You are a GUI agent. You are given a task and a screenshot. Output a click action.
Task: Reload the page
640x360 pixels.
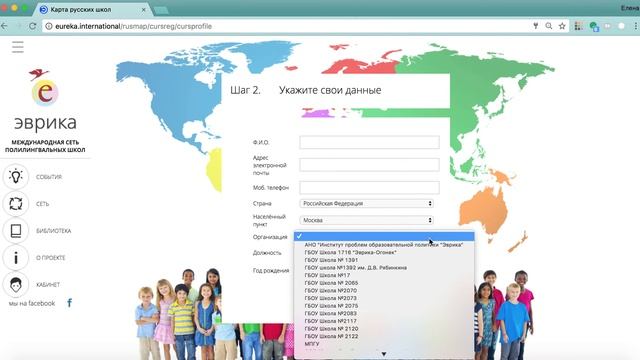[32, 26]
